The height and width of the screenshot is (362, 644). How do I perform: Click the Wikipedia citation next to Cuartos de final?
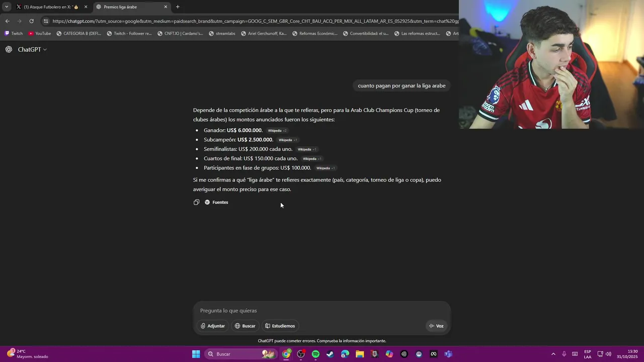click(x=312, y=159)
